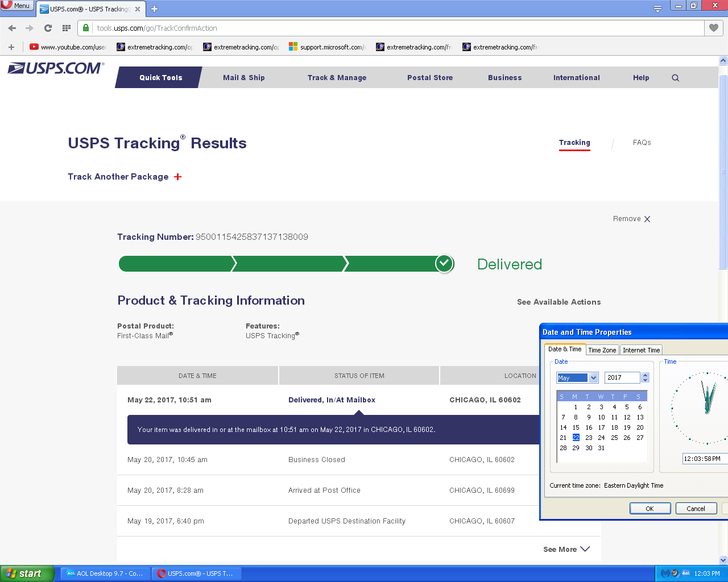Click the USPS.COM logo
728x582 pixels.
(56, 69)
